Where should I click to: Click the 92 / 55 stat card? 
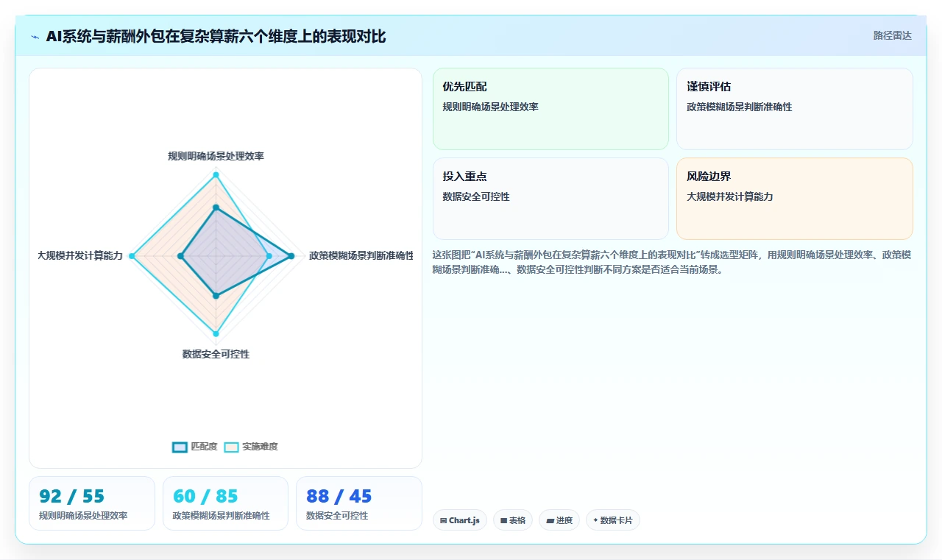tap(92, 503)
